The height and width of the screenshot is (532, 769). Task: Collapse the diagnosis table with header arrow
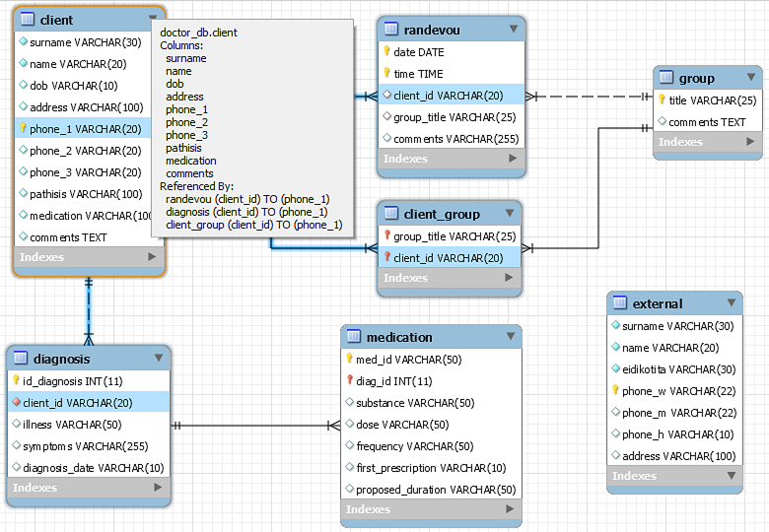click(159, 358)
